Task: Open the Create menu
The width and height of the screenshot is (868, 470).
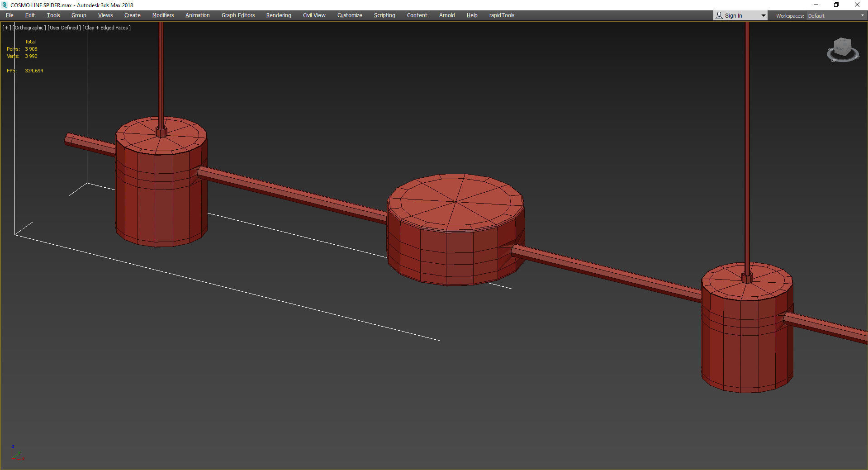Action: coord(132,15)
